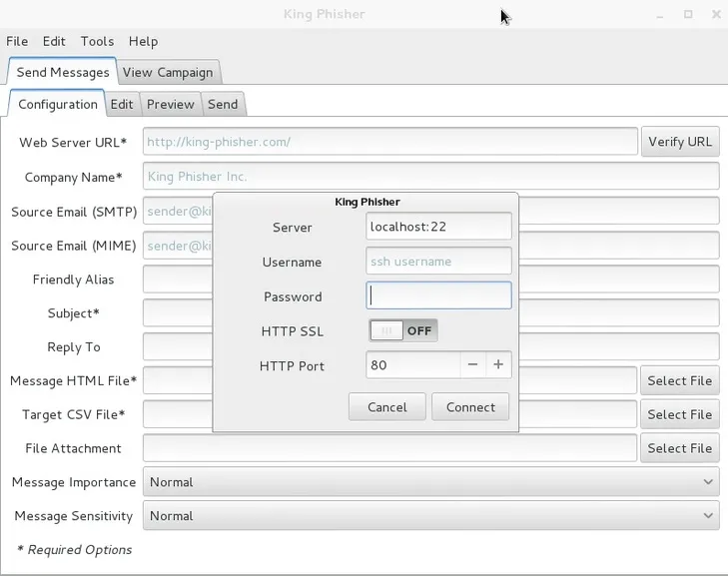
Task: Close the King Phisher window
Action: click(716, 14)
